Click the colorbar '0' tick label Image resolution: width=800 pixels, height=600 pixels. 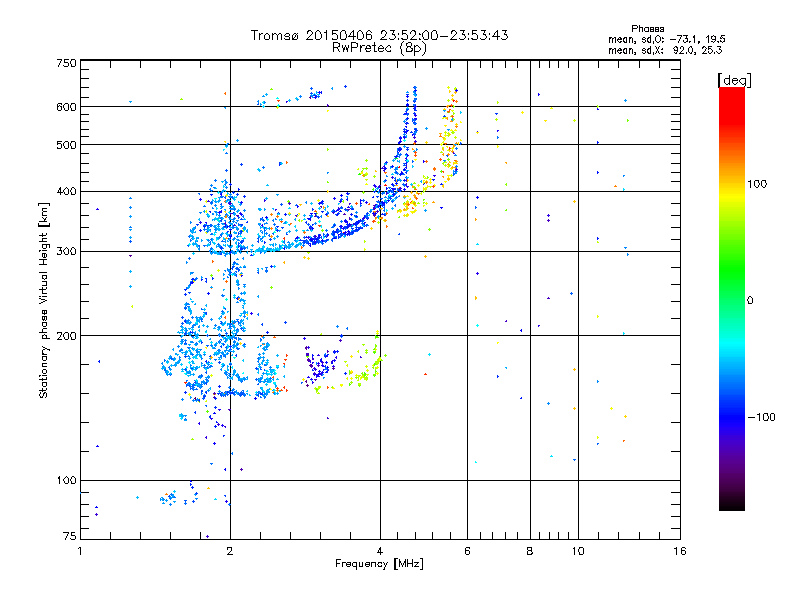click(750, 301)
